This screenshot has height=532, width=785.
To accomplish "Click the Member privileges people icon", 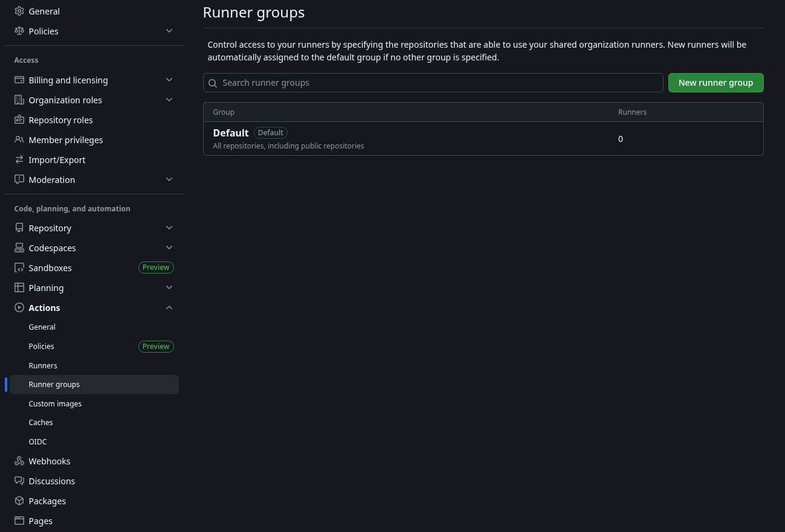I will 19,139.
